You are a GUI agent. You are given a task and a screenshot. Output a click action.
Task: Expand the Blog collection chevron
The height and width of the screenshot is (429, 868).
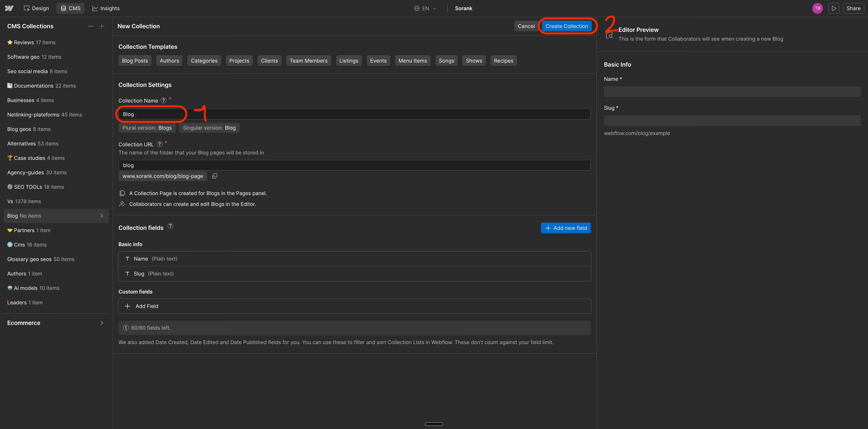102,216
